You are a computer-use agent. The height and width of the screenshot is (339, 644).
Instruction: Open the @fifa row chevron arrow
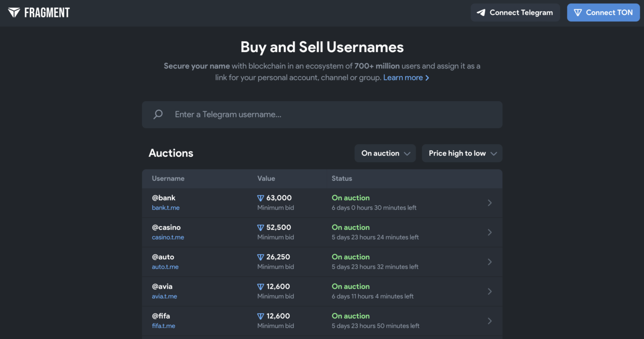(489, 321)
